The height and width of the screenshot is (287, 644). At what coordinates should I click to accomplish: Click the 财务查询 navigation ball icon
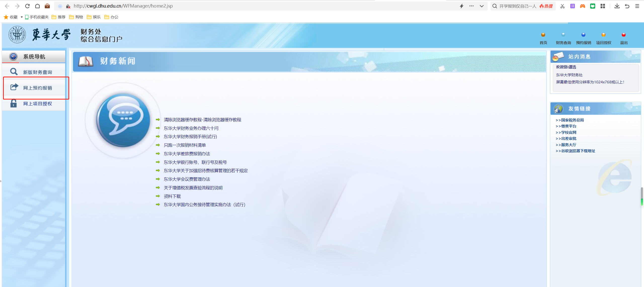563,35
